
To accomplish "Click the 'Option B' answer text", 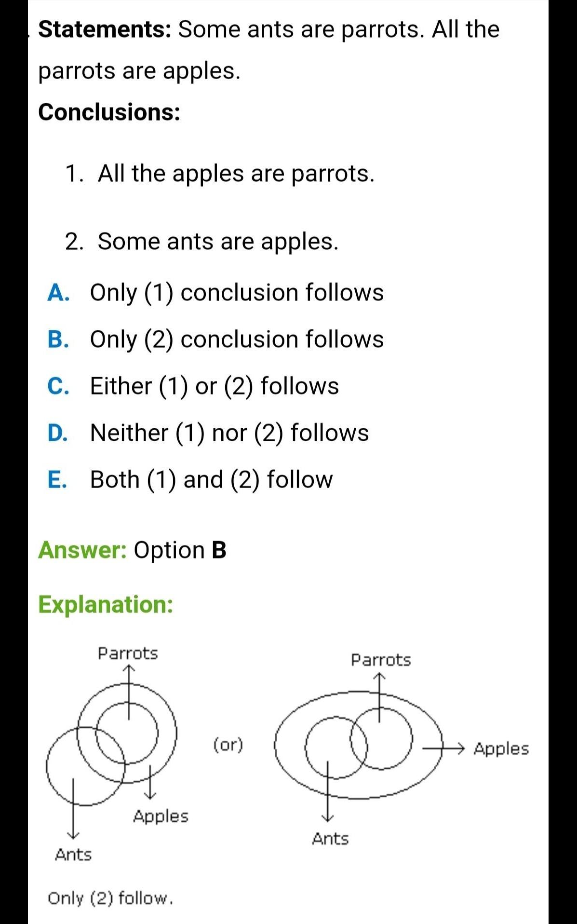I will coord(180,550).
